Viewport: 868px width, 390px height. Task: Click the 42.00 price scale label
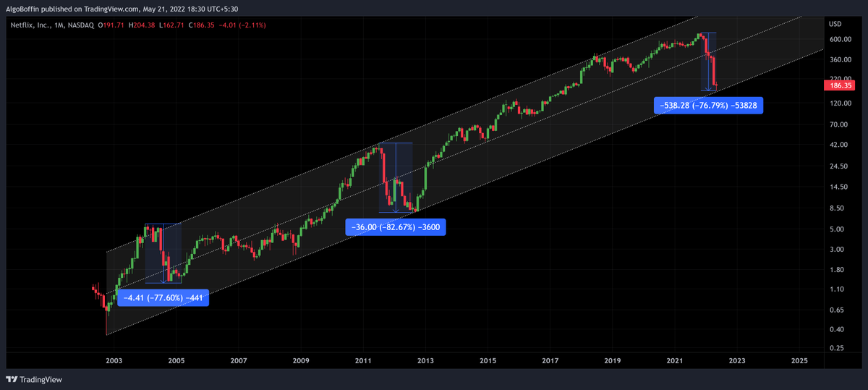(x=838, y=145)
